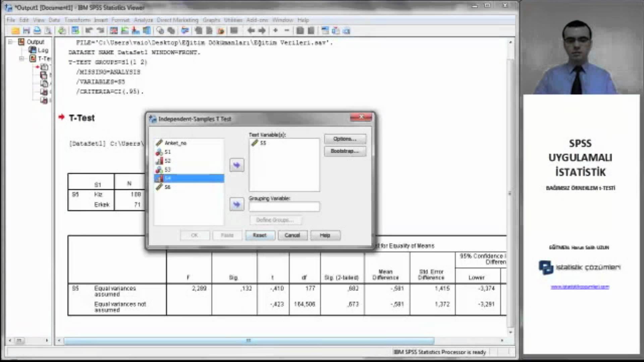Click the Bootstrap... button
The height and width of the screenshot is (362, 644).
[345, 151]
